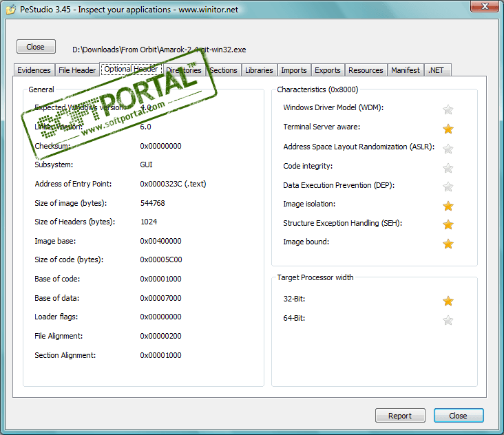Click the Code integrity label
Image resolution: width=504 pixels, height=435 pixels.
[x=308, y=166]
